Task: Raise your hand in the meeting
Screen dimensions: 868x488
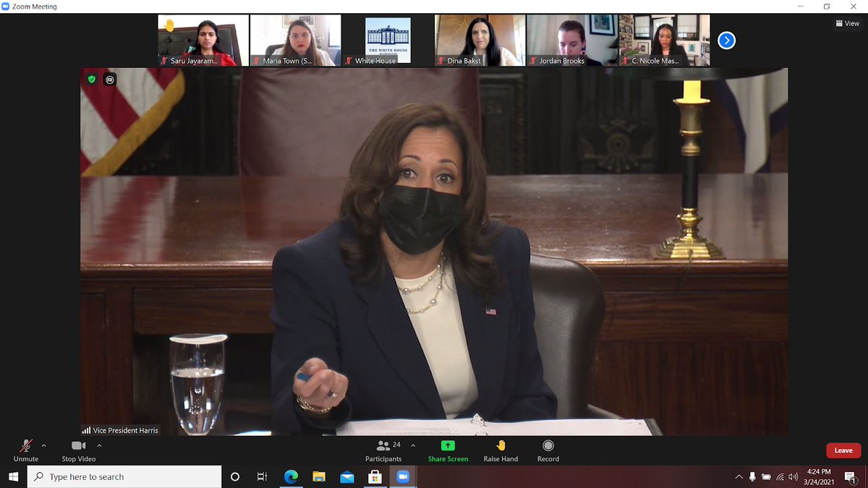Action: click(501, 450)
